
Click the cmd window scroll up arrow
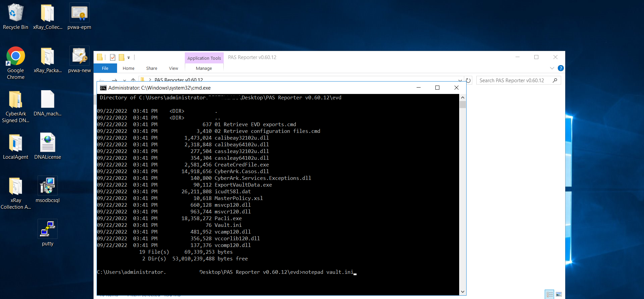tap(463, 98)
